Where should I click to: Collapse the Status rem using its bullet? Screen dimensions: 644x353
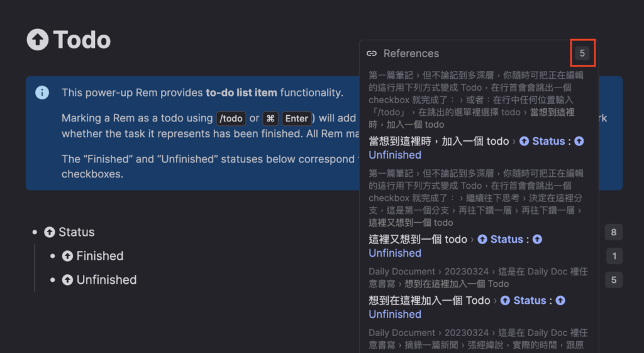(x=35, y=232)
